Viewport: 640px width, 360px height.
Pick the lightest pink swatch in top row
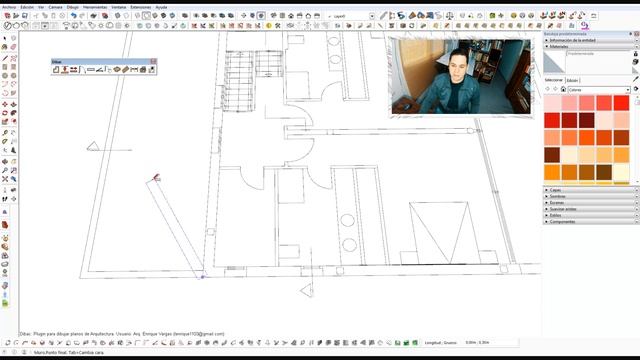coord(552,103)
